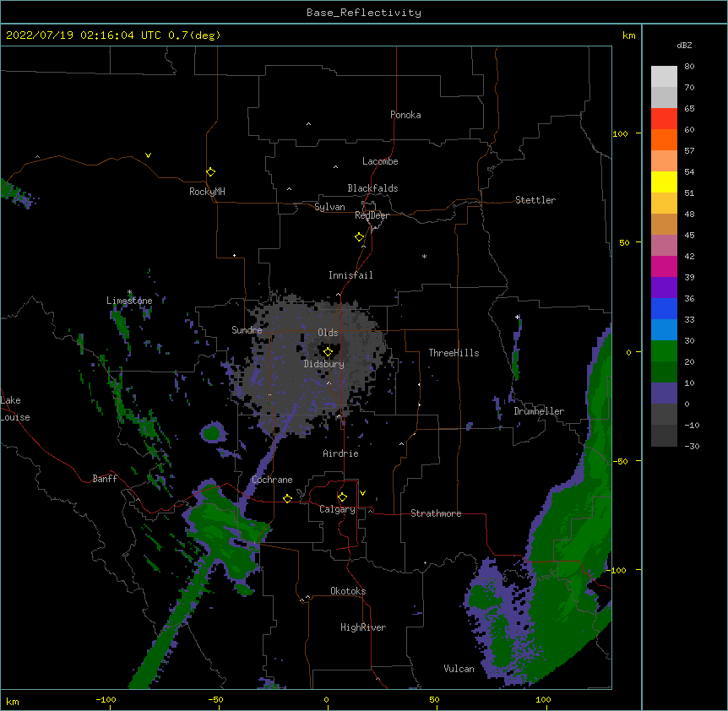Click the Okotoks label
728x711 pixels.
[x=348, y=591]
